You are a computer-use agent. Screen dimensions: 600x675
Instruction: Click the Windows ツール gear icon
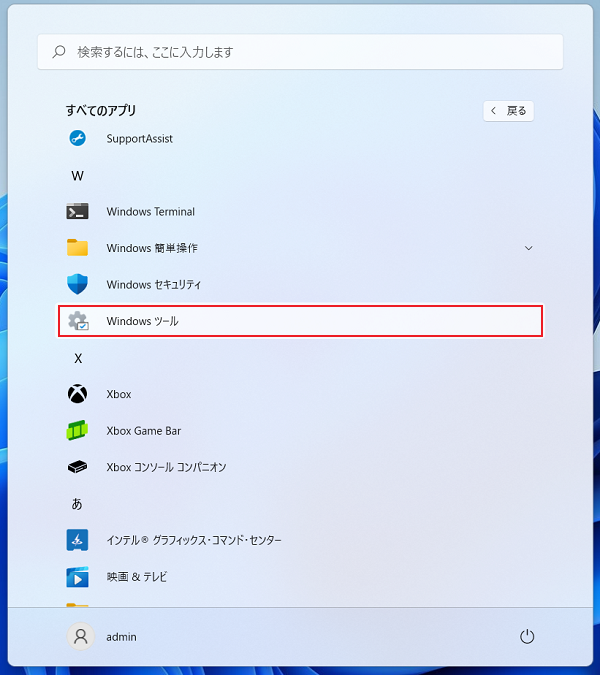click(x=77, y=321)
